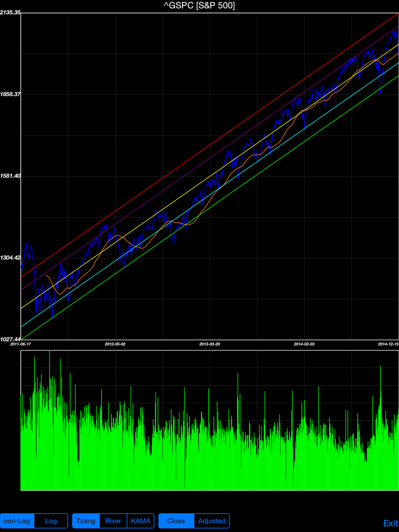Click the 2135.35 price axis label
This screenshot has width=399, height=532.
[10, 13]
